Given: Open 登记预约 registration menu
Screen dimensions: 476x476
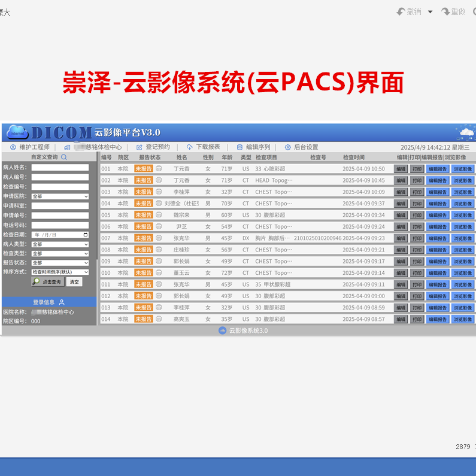Looking at the screenshot, I should click(x=153, y=147).
